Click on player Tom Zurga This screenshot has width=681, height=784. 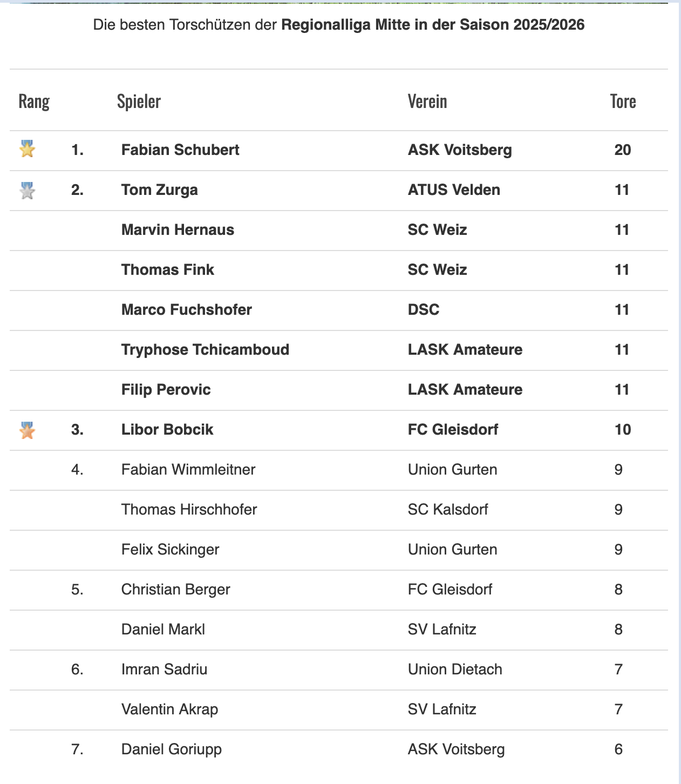(x=160, y=190)
